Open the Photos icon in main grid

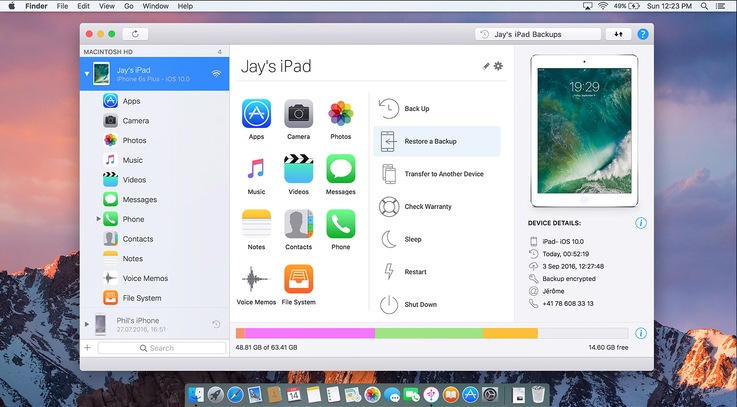click(x=341, y=114)
